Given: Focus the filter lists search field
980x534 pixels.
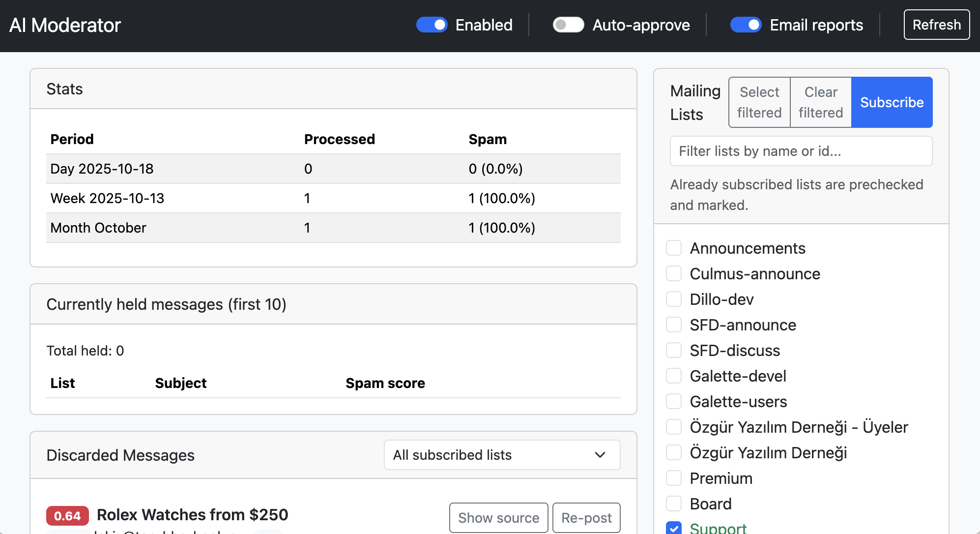Looking at the screenshot, I should tap(801, 151).
